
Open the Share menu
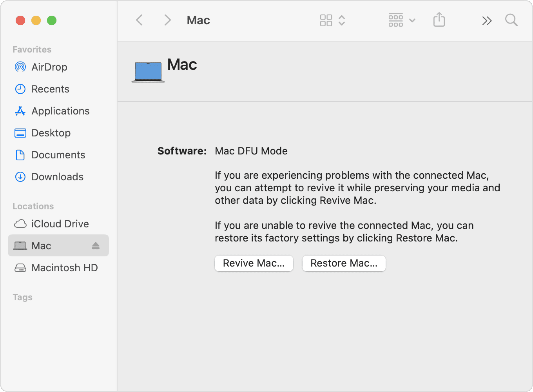pos(439,20)
